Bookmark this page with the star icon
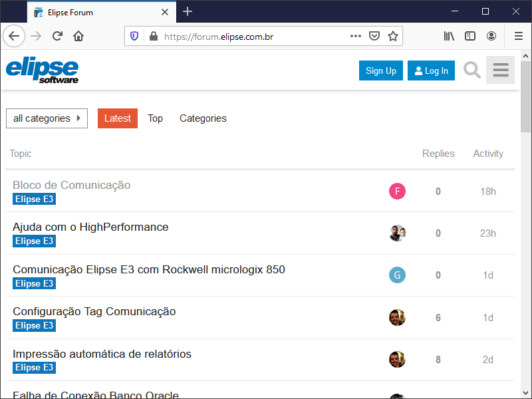Viewport: 532px width, 399px height. click(393, 36)
